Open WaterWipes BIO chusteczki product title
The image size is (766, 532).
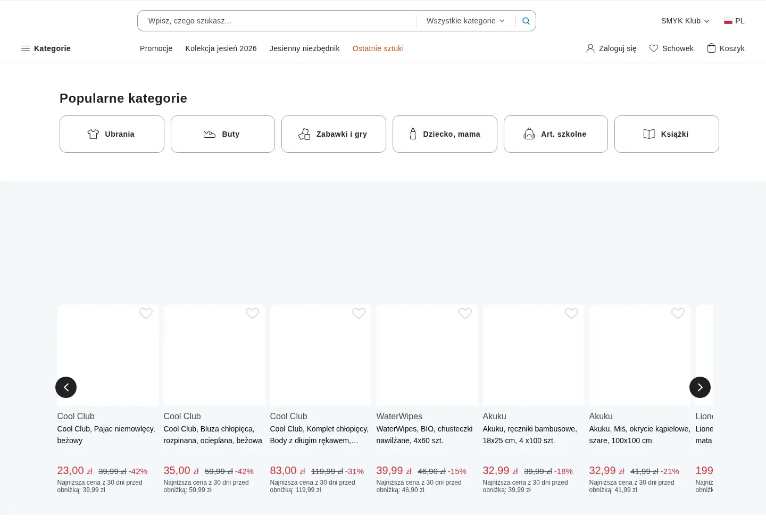click(x=424, y=435)
